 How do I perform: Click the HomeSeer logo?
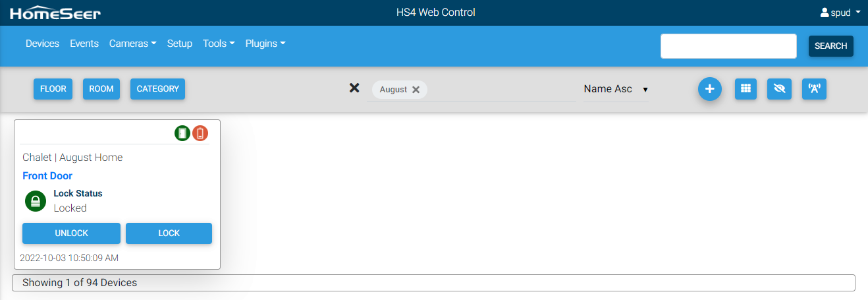coord(55,13)
